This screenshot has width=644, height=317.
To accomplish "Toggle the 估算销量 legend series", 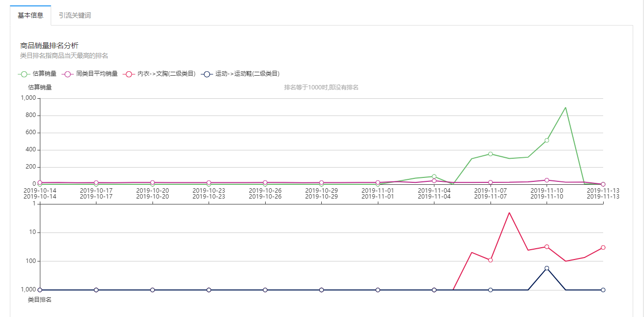I will coord(37,74).
